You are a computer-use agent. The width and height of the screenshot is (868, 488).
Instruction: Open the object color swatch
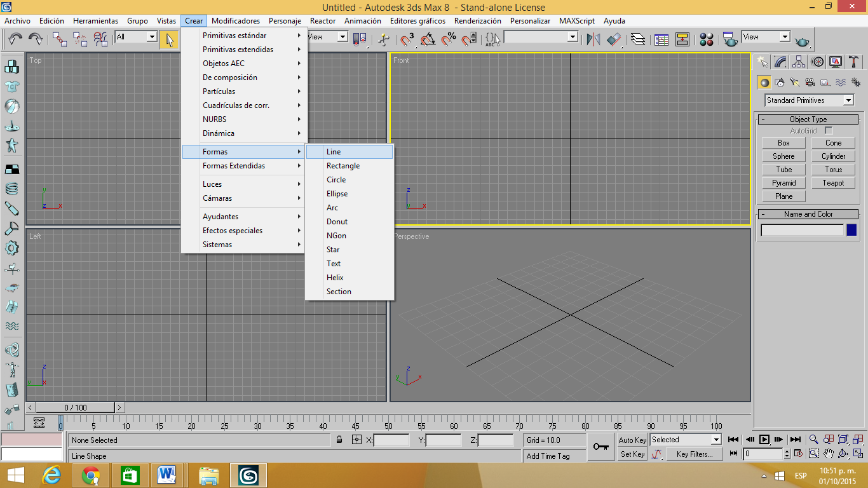click(x=851, y=230)
